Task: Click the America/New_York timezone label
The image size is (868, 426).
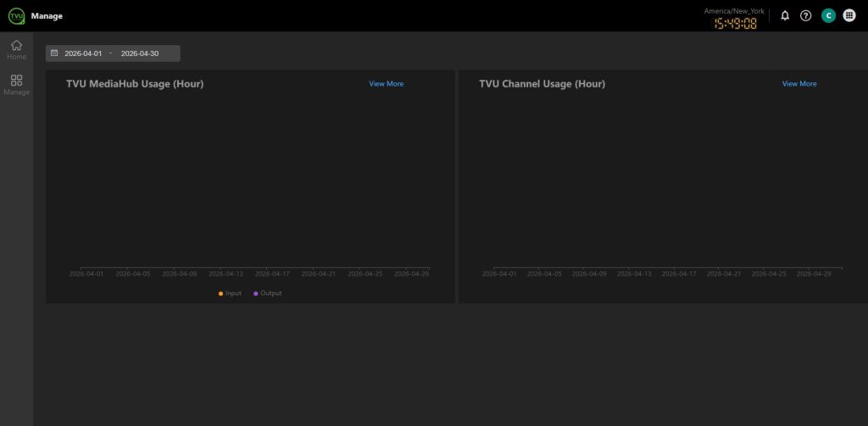Action: pyautogui.click(x=734, y=11)
